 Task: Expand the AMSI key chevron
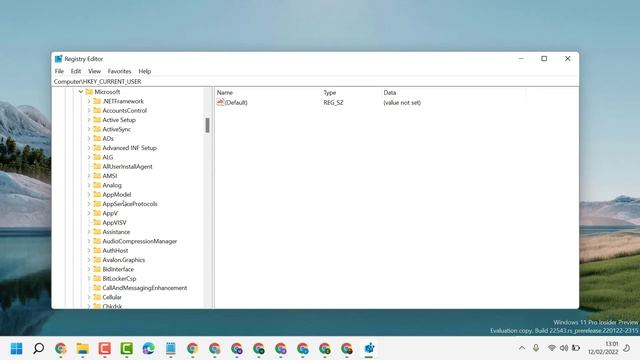89,176
